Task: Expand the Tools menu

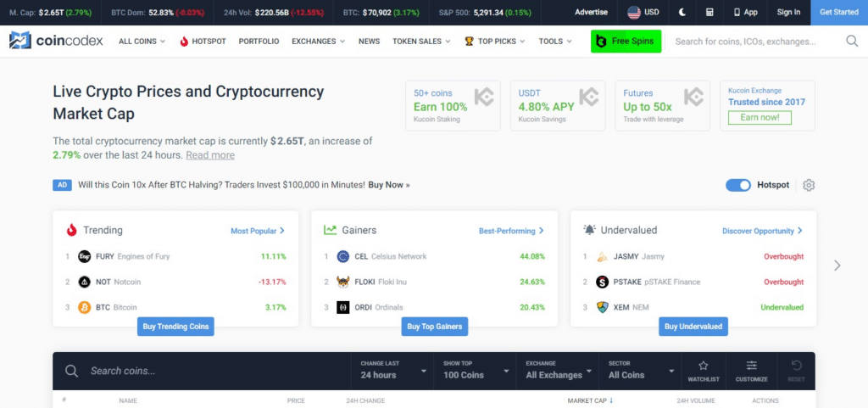Action: click(x=554, y=41)
